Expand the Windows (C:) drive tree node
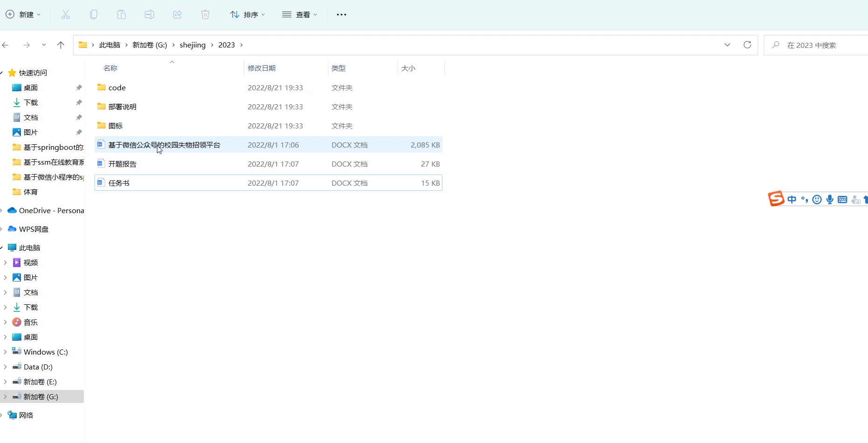This screenshot has height=443, width=868. coord(5,352)
